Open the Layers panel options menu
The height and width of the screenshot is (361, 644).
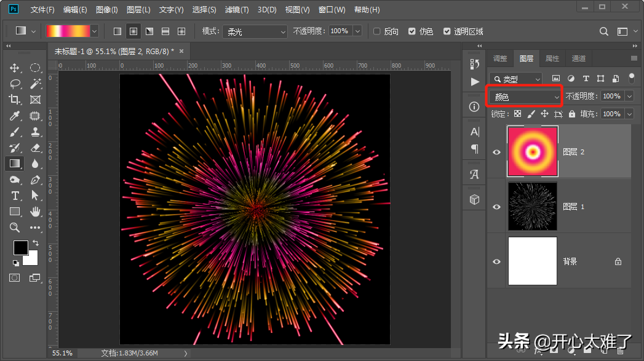click(x=634, y=58)
